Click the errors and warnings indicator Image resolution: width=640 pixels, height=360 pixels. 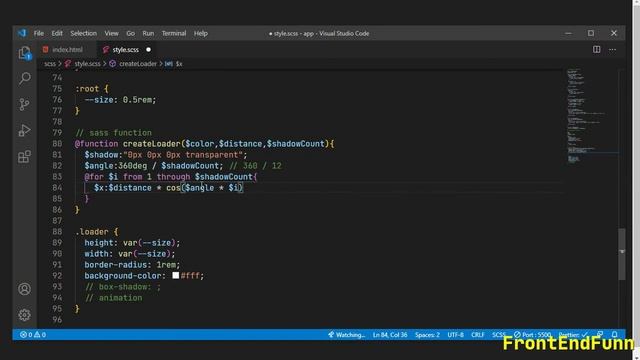(33, 335)
